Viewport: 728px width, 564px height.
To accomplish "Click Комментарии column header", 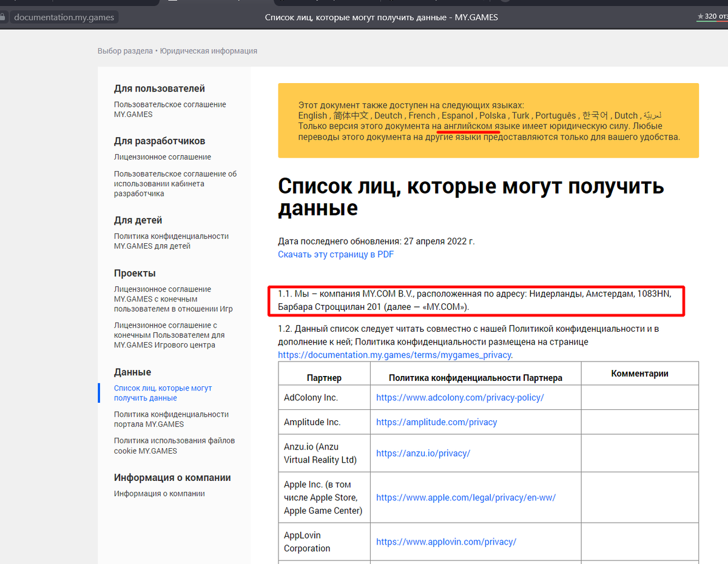I will tap(639, 374).
